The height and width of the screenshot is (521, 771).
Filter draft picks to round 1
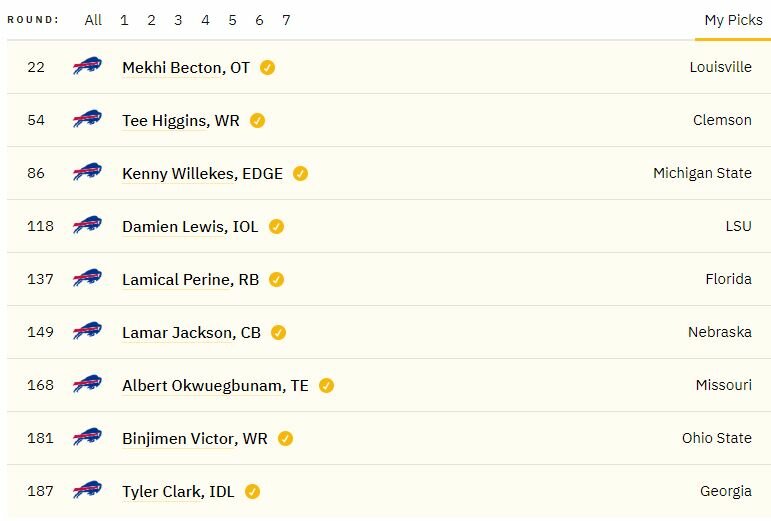coord(124,20)
